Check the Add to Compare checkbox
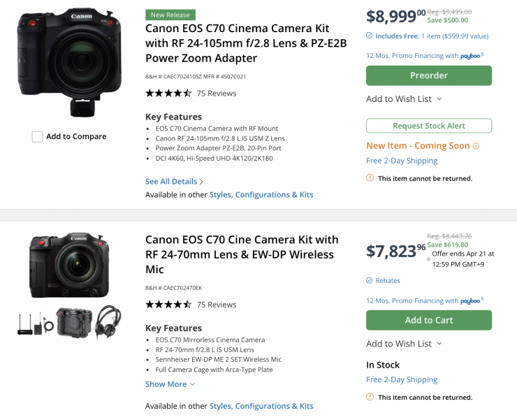This screenshot has height=420, width=517. pos(38,137)
